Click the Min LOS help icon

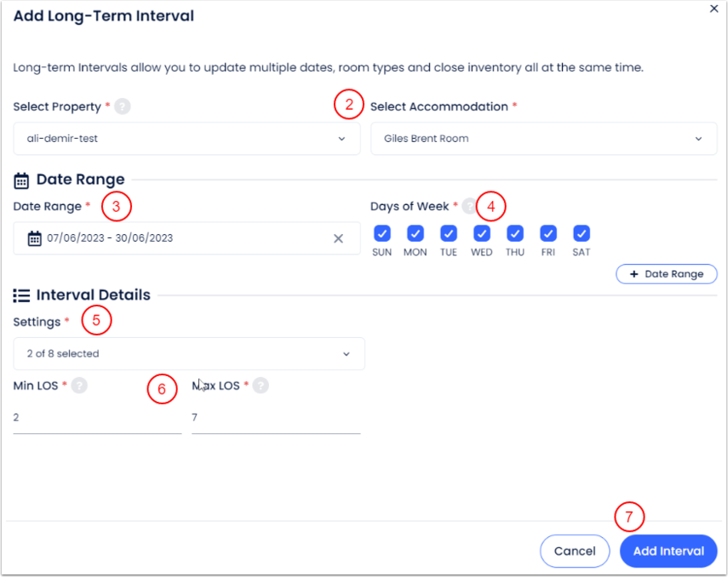point(79,386)
